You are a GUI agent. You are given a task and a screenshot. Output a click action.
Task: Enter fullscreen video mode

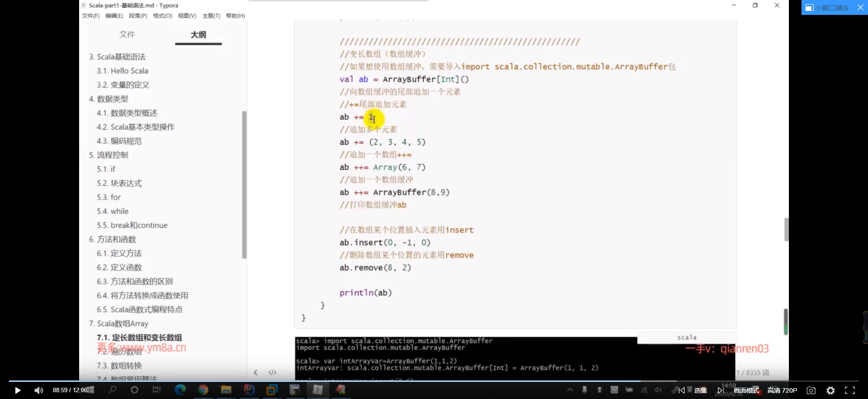click(x=850, y=390)
